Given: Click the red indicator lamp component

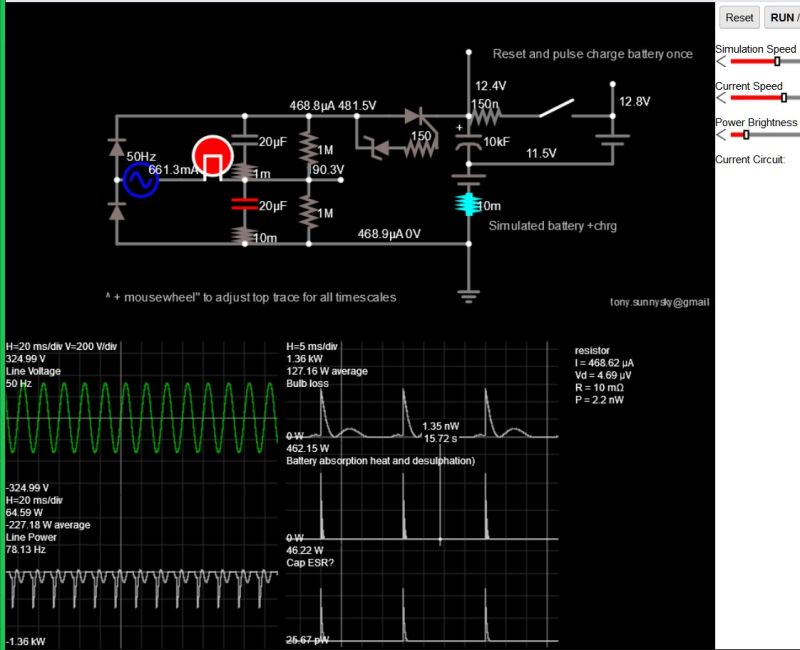Looking at the screenshot, I should (x=212, y=157).
